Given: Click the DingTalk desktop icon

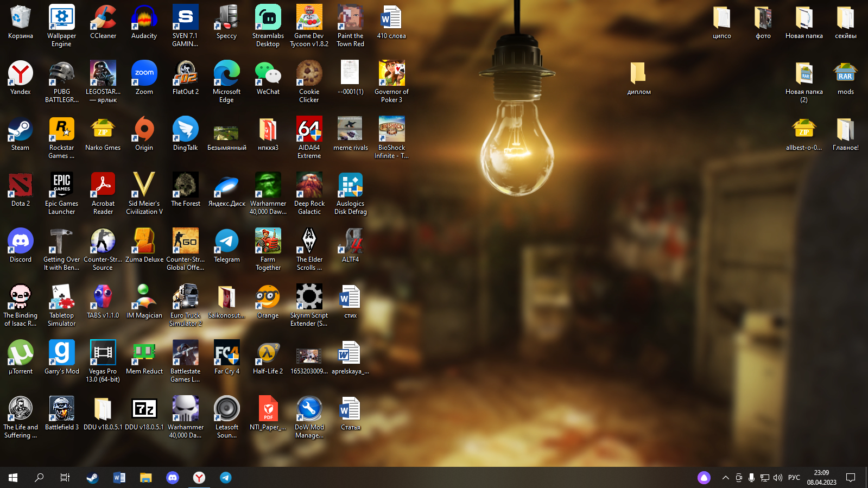Looking at the screenshot, I should pyautogui.click(x=186, y=134).
